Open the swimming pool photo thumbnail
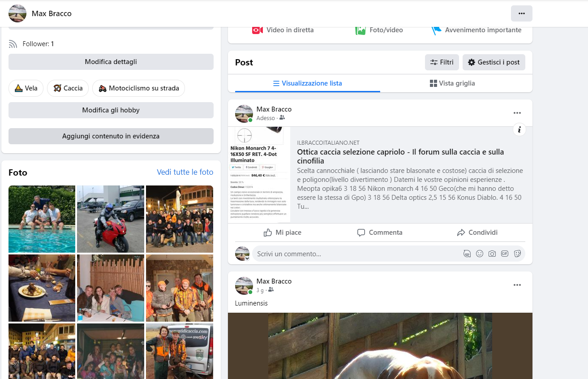This screenshot has width=588, height=379. (x=42, y=219)
